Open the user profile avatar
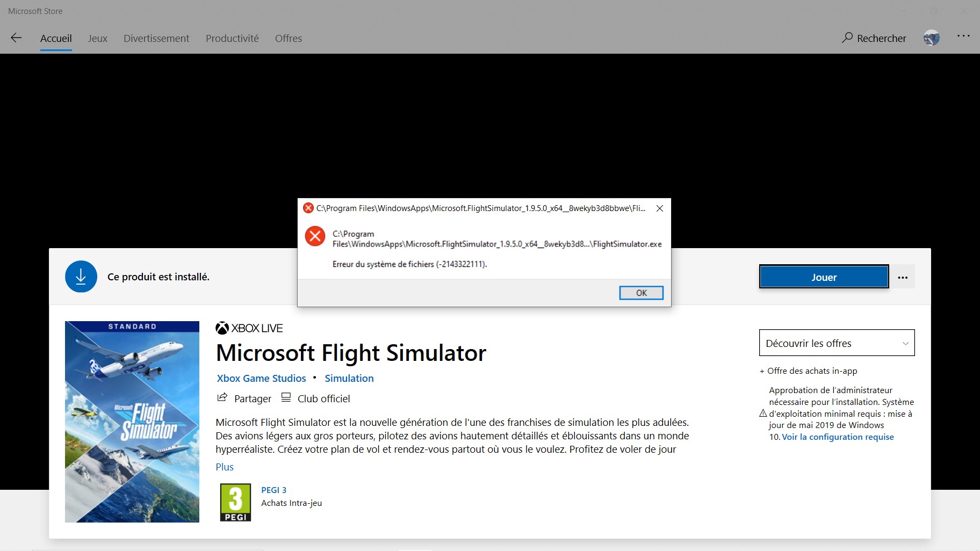Screen dimensions: 980x551 point(932,38)
